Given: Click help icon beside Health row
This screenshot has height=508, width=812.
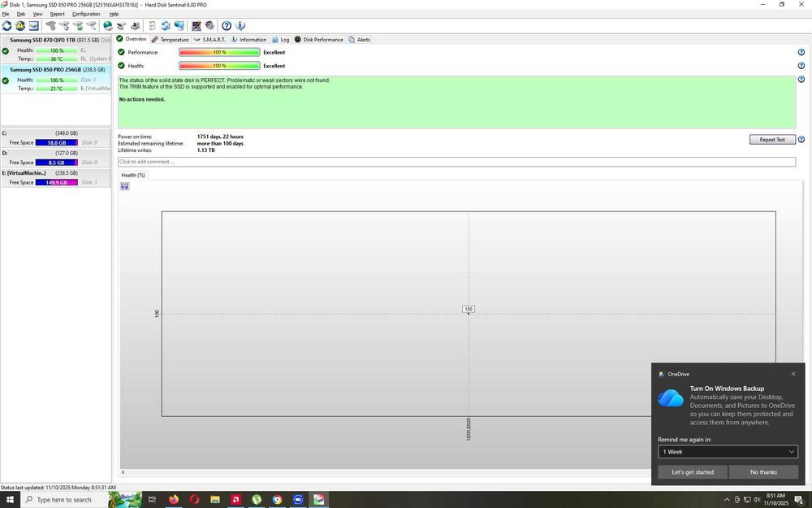Looking at the screenshot, I should coord(801,66).
